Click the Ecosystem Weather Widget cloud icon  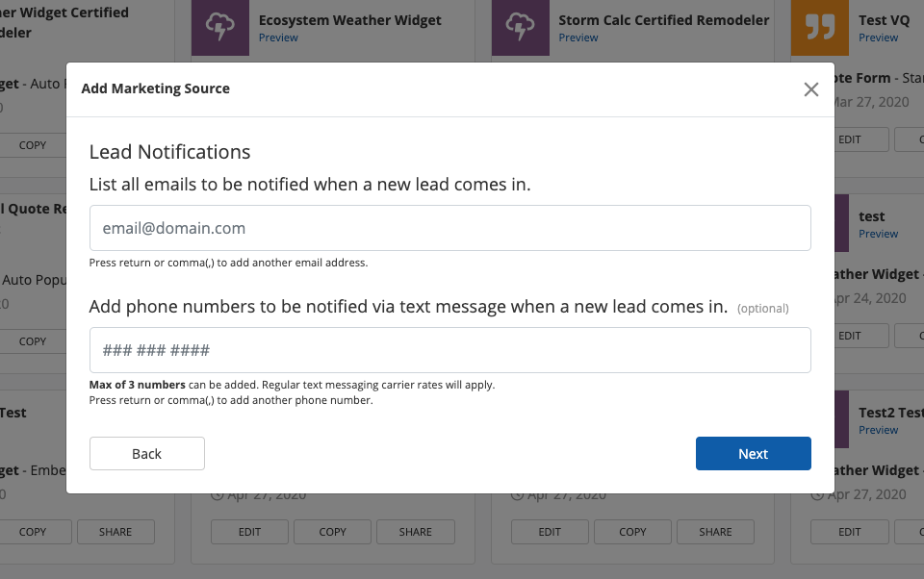220,27
